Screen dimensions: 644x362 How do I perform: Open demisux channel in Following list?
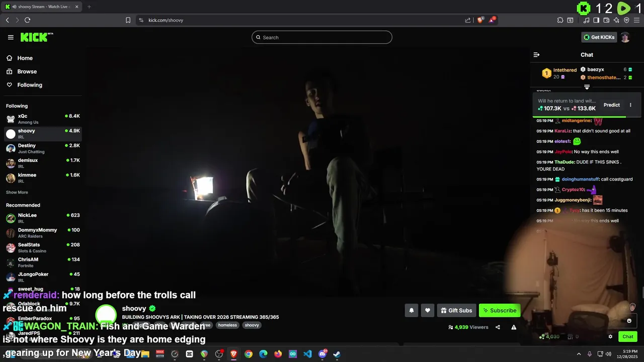click(x=43, y=163)
